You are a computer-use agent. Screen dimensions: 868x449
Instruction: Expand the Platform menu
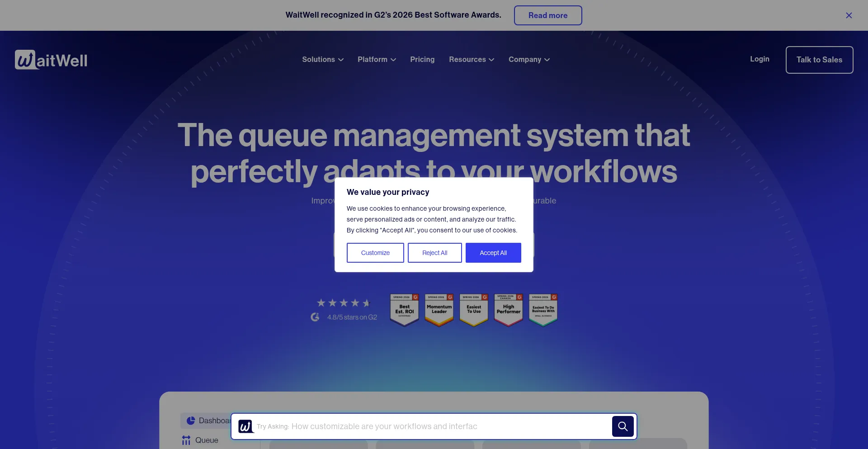pyautogui.click(x=377, y=59)
